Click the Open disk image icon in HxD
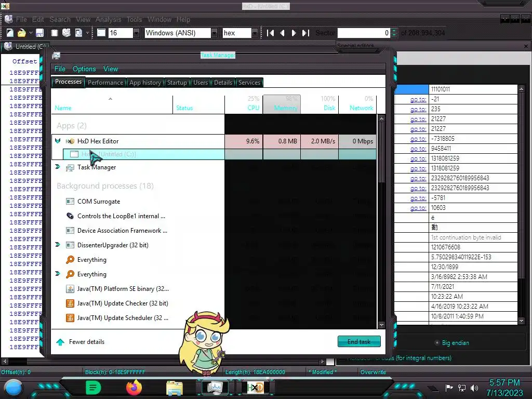Viewport: 532px width, 399px height. point(78,33)
